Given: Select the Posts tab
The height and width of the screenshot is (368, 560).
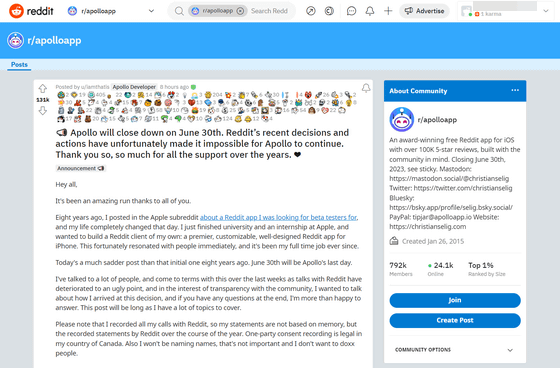Looking at the screenshot, I should (x=19, y=65).
